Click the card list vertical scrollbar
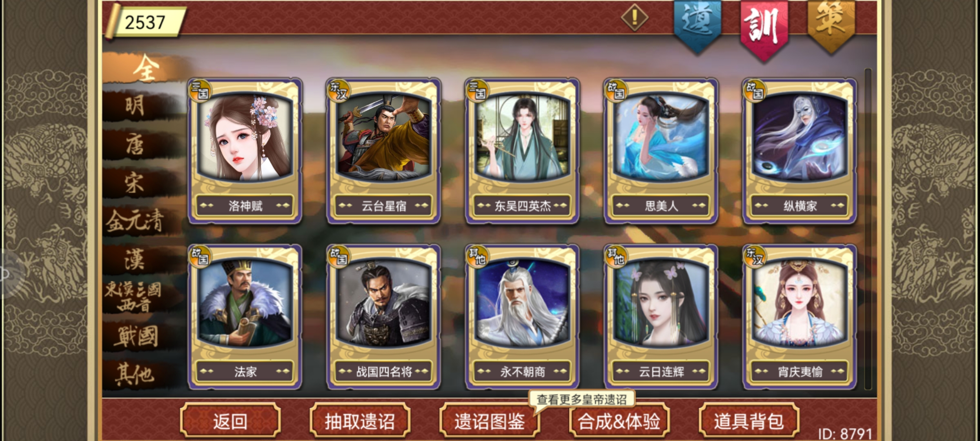This screenshot has width=980, height=441. (x=868, y=229)
